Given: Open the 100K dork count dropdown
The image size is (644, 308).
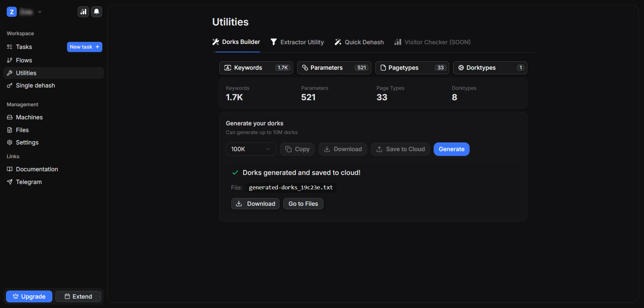Looking at the screenshot, I should click(x=251, y=149).
